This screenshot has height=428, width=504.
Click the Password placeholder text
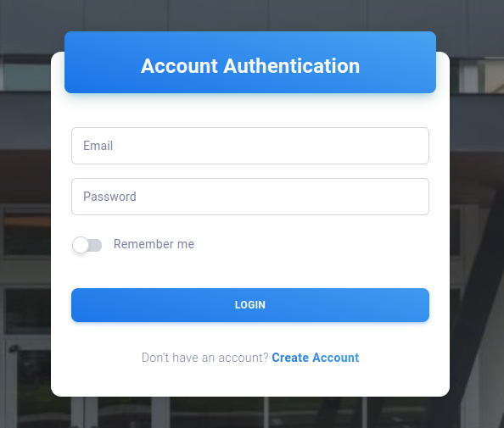[109, 197]
